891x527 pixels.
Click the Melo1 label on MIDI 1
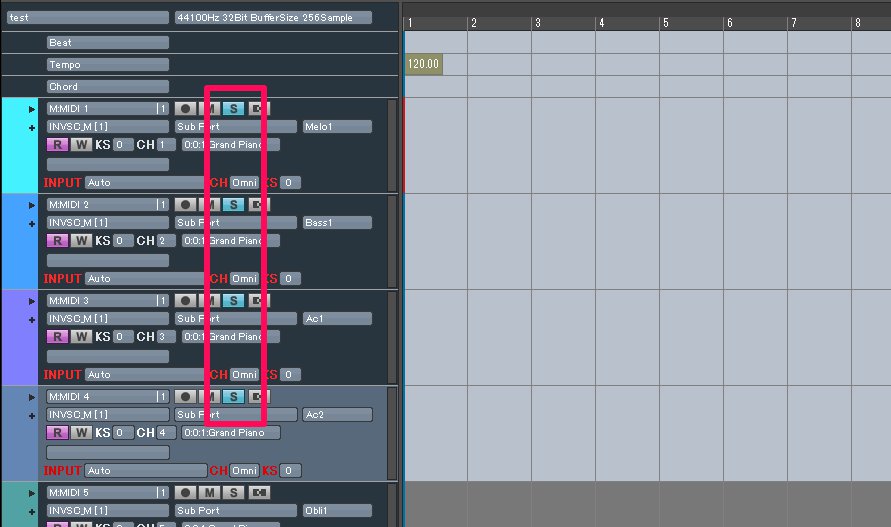point(337,126)
